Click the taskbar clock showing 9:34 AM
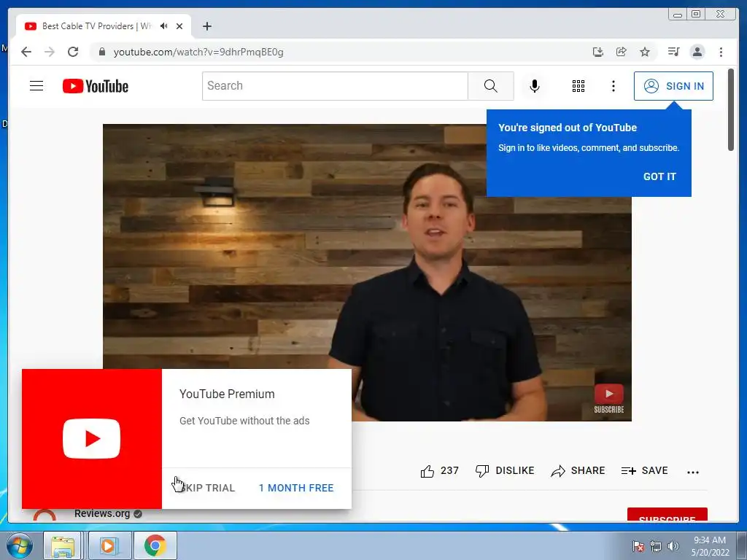747x560 pixels. 710,546
